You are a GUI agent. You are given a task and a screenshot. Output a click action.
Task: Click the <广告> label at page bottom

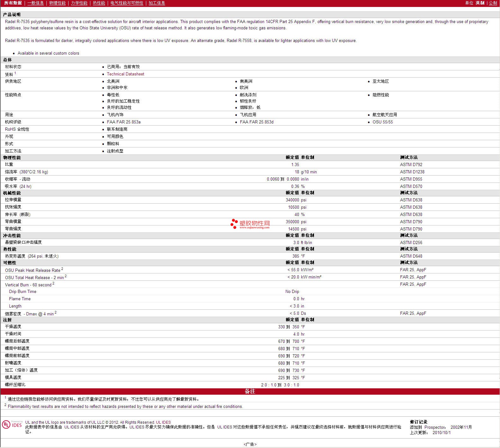[250, 444]
